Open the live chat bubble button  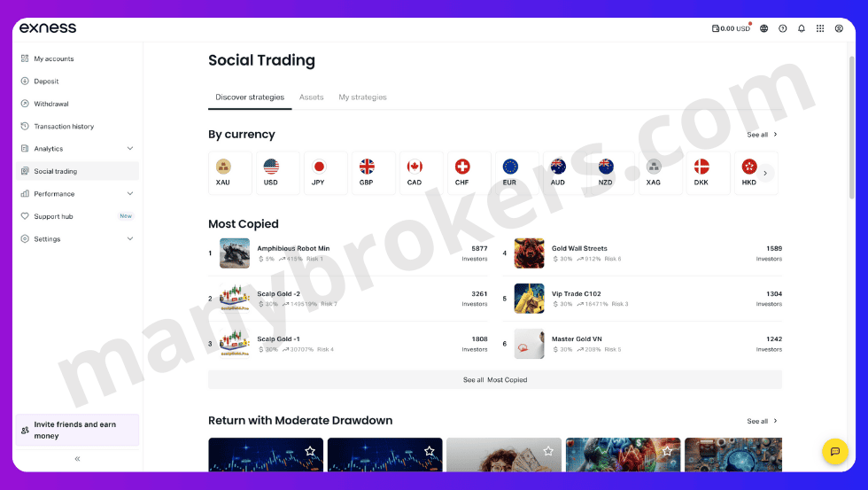[x=834, y=451]
